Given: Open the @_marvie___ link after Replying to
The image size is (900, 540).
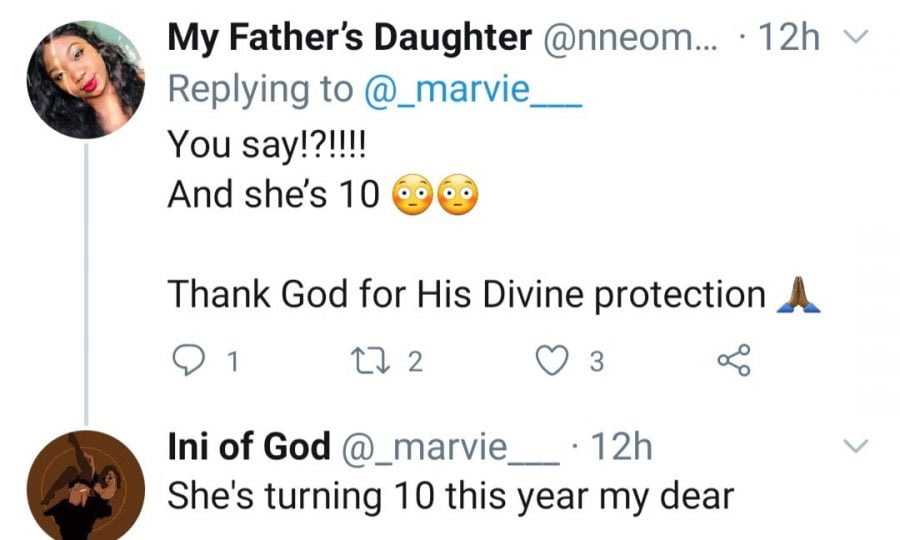Looking at the screenshot, I should click(x=472, y=88).
